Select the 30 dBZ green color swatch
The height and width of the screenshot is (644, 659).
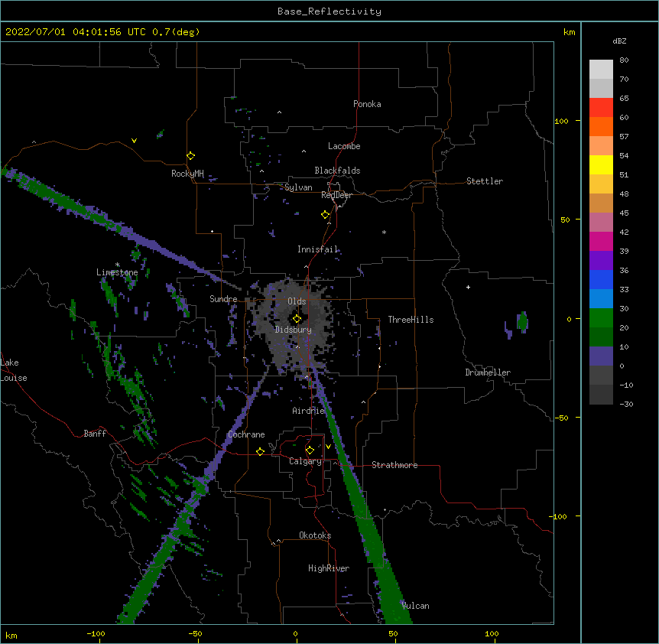601,318
